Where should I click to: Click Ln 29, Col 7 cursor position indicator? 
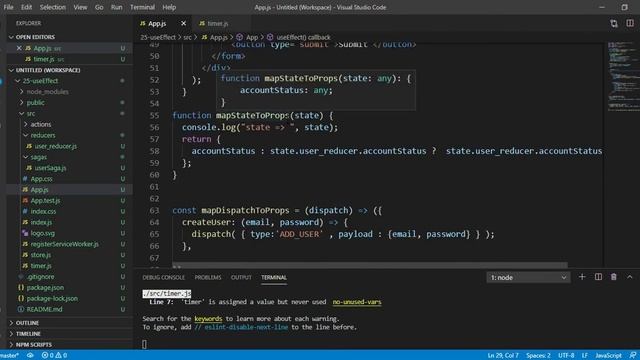pos(503,356)
